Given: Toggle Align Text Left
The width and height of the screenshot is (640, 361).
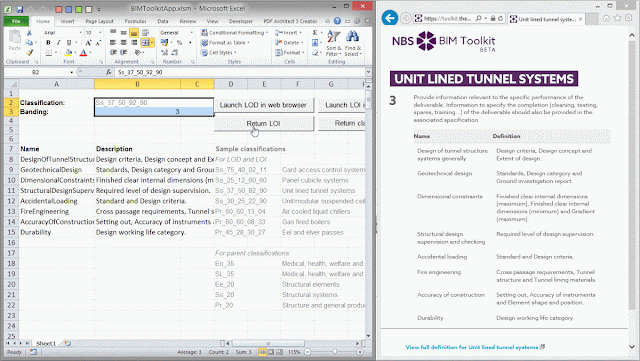Looking at the screenshot, I should [x=113, y=42].
